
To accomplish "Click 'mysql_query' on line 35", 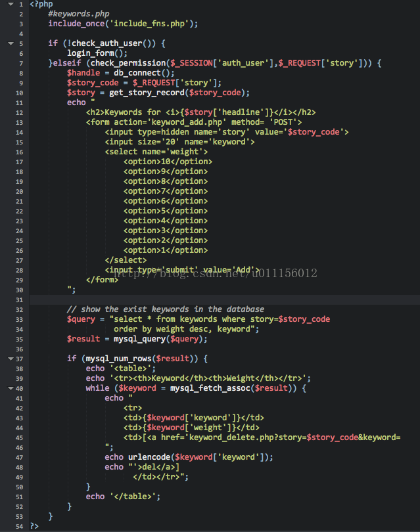I will (139, 339).
